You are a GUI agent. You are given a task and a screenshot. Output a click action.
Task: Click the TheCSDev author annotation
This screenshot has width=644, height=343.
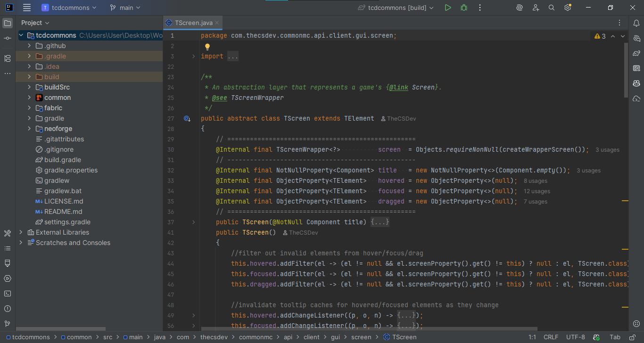[x=400, y=118]
